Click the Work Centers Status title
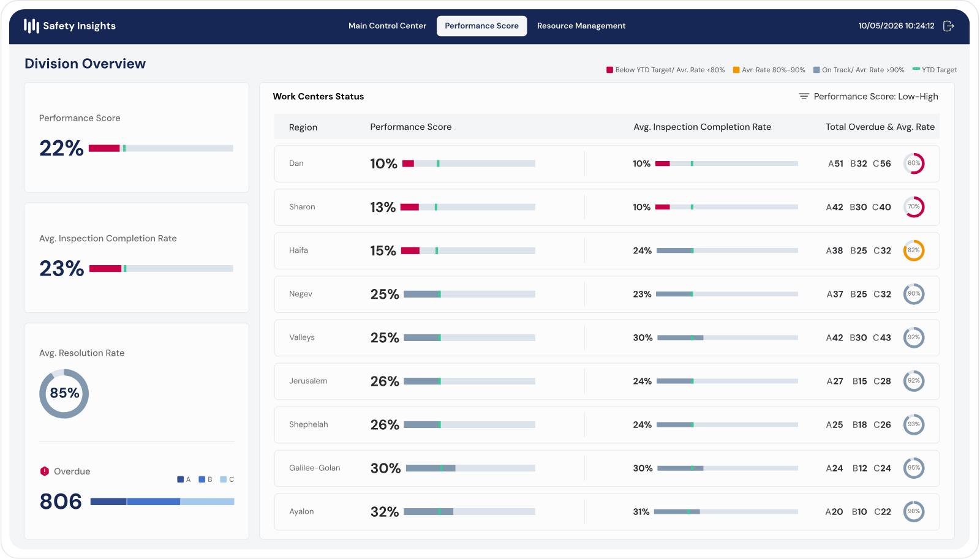 [x=318, y=96]
